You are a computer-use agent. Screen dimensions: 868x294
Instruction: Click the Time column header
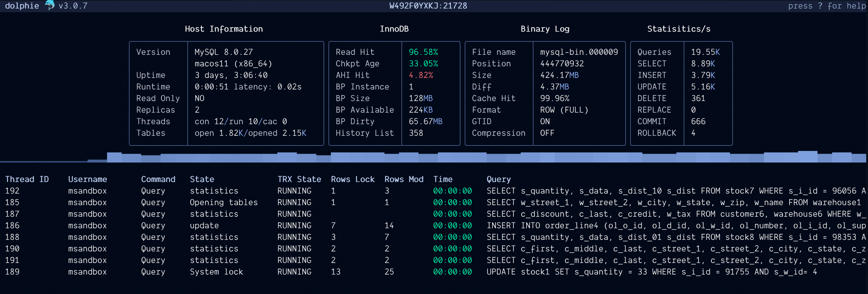click(443, 179)
